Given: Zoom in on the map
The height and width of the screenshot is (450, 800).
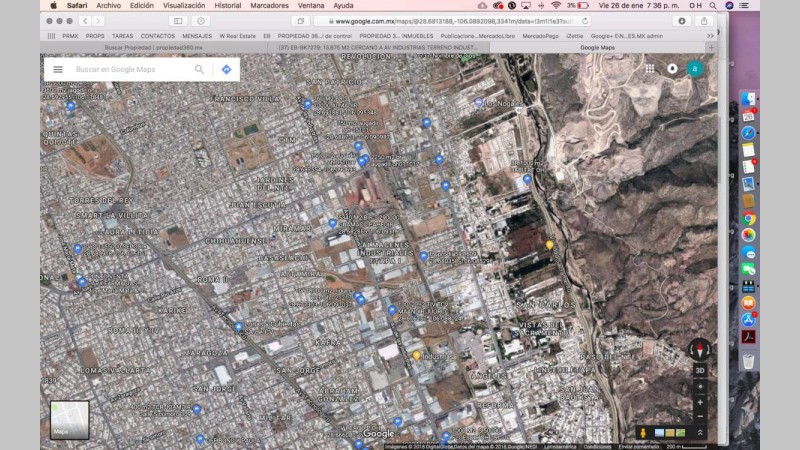Looking at the screenshot, I should (x=700, y=403).
